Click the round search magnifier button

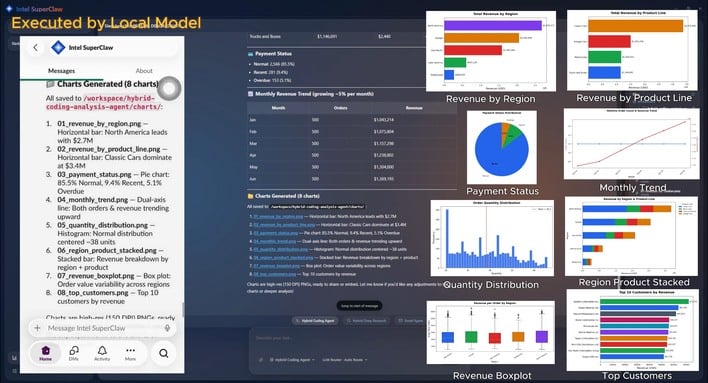[164, 353]
